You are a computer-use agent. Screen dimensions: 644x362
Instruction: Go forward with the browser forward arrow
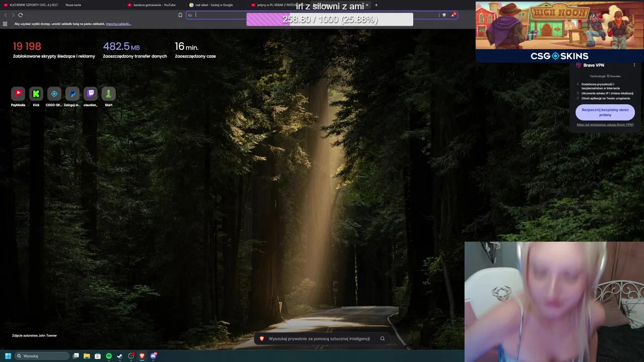pos(13,15)
